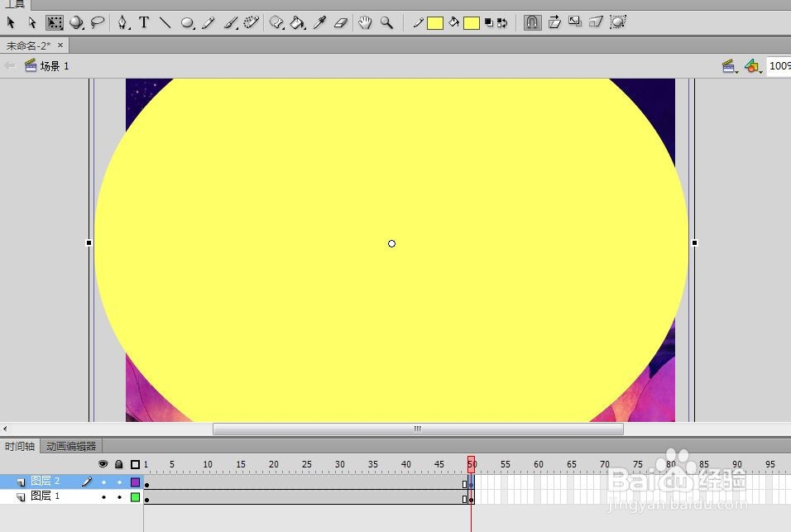Lock the 图层 1 layer
The image size is (791, 532).
pos(119,497)
